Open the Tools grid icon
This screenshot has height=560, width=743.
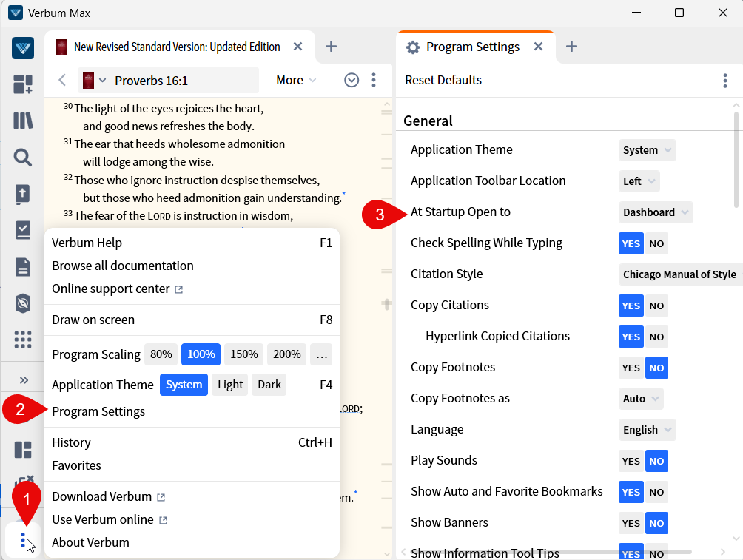coord(23,340)
